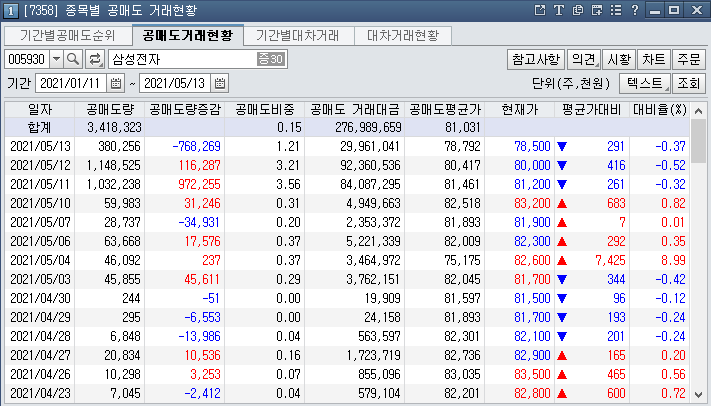Viewport: 711px width, 406px height.
Task: Click the stock code input field 005930
Action: (x=27, y=59)
